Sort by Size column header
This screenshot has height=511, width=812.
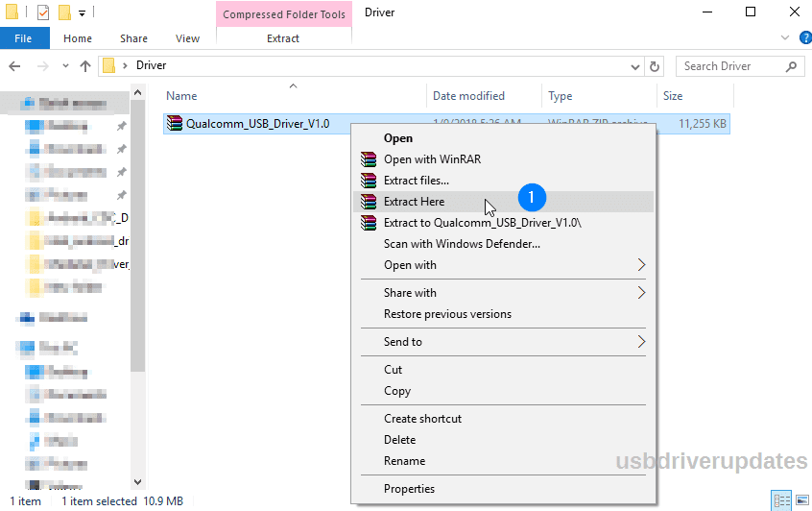673,96
